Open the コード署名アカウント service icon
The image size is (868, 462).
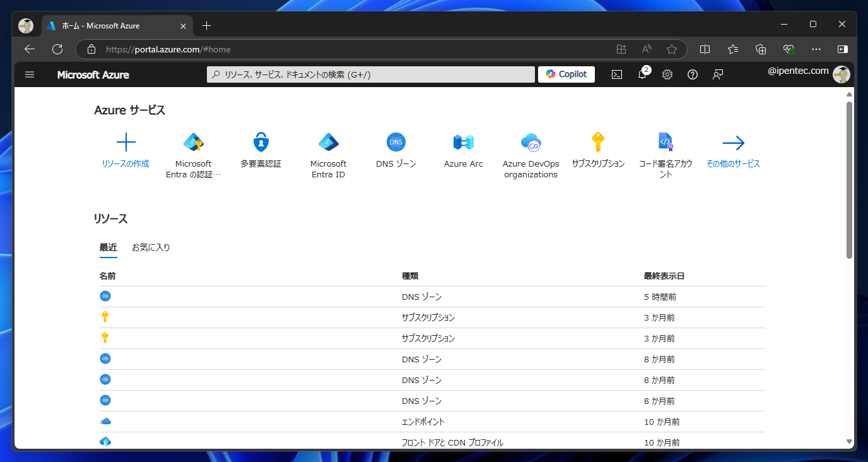[666, 141]
